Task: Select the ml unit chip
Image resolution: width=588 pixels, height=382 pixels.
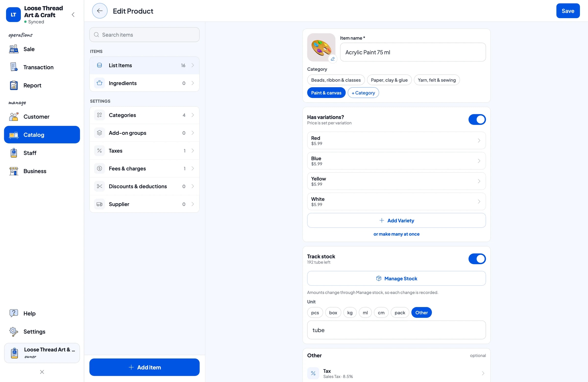Action: point(365,312)
